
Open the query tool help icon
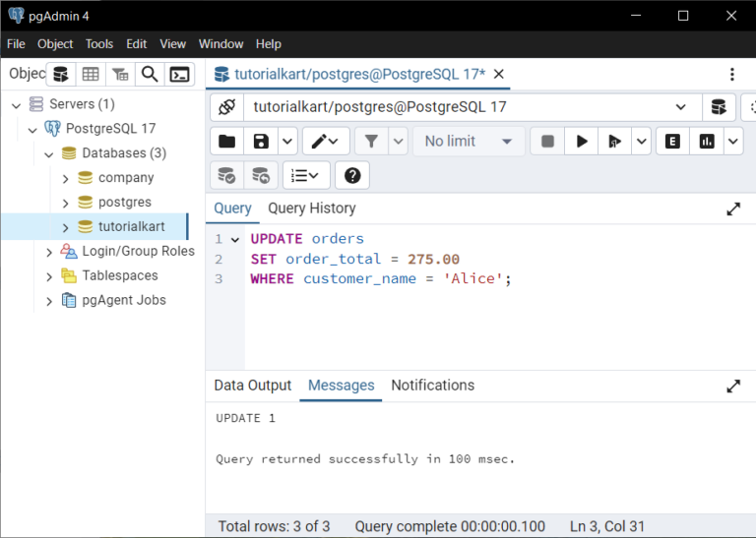[x=352, y=175]
